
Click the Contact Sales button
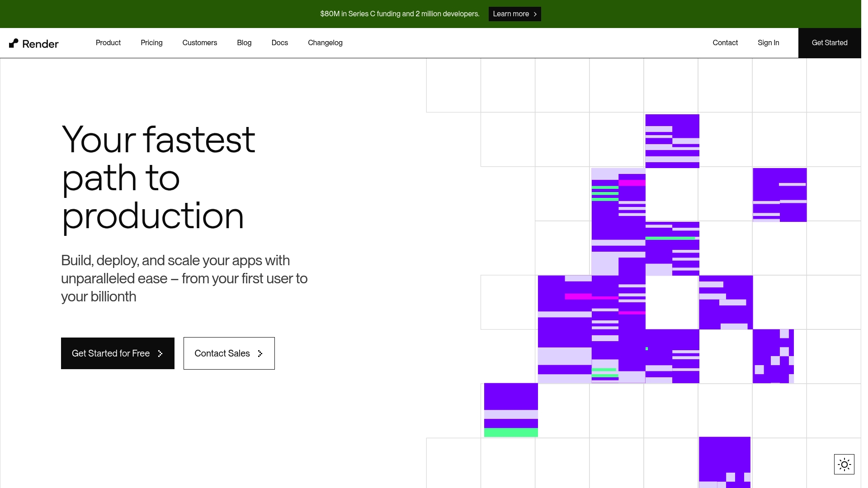coord(222,353)
